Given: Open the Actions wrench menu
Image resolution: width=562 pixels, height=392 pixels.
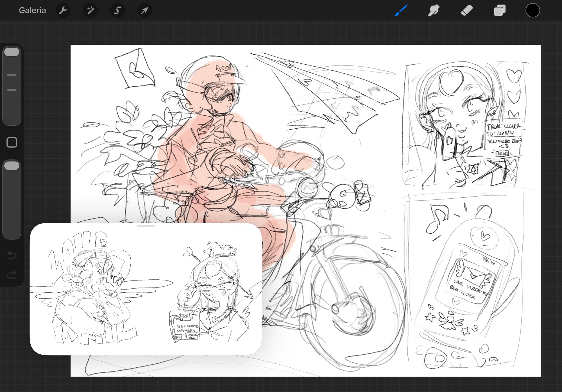Looking at the screenshot, I should point(63,11).
